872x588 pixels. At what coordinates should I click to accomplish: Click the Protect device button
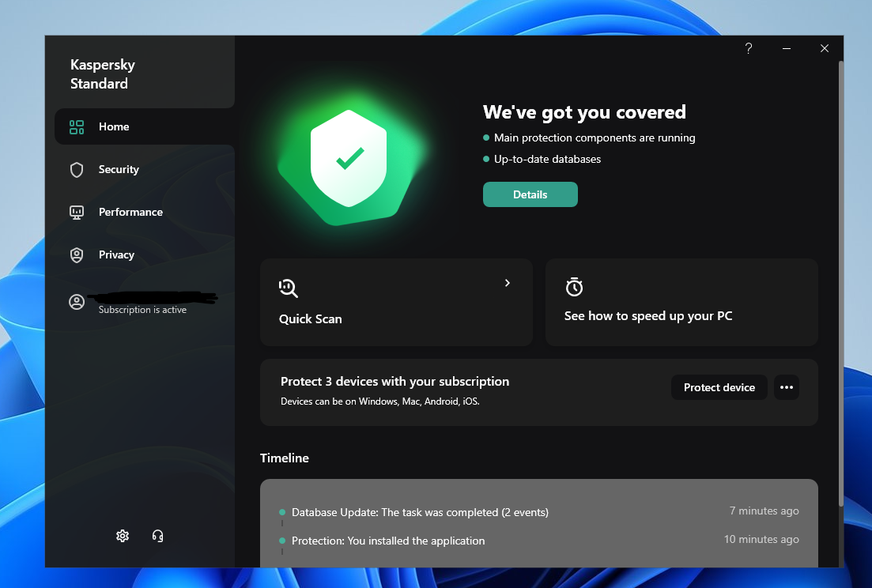tap(719, 387)
